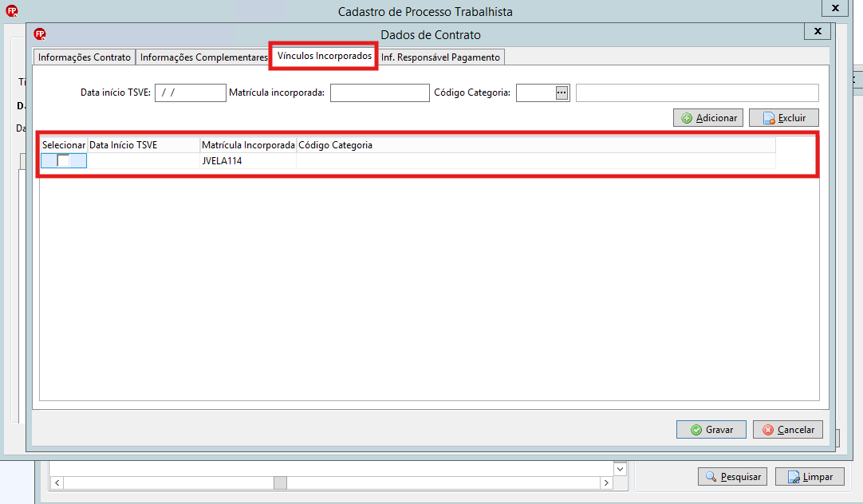The width and height of the screenshot is (863, 504).
Task: Open Inf. Responsável Pagamento tab
Action: tap(440, 57)
